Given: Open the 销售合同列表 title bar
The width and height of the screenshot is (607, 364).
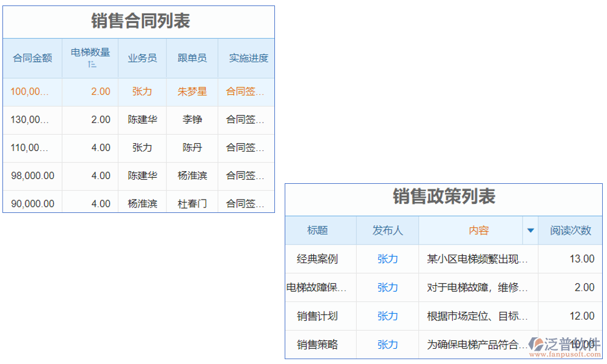Looking at the screenshot, I should click(x=139, y=21).
